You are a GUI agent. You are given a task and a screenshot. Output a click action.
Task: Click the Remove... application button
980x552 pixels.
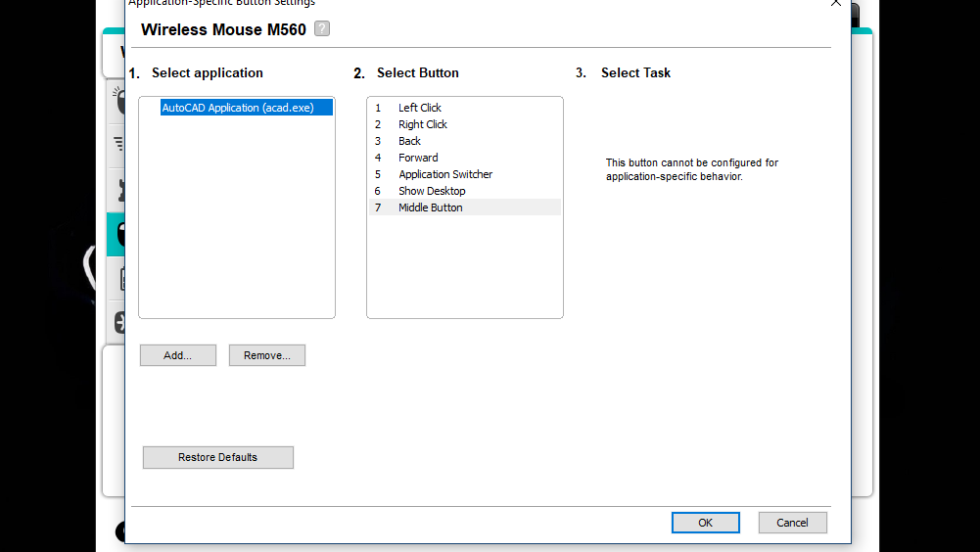click(267, 355)
